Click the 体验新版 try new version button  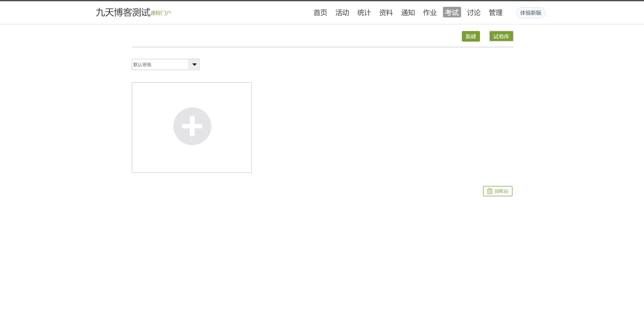(531, 13)
